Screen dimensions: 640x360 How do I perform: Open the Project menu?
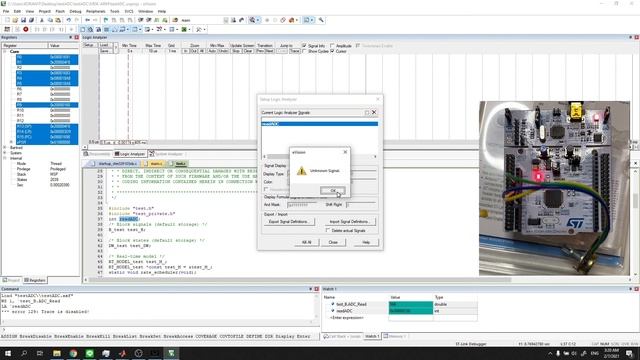pyautogui.click(x=44, y=11)
